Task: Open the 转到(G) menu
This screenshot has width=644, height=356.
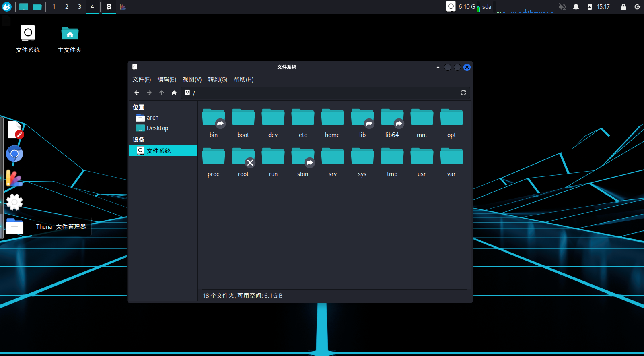Action: (x=218, y=79)
